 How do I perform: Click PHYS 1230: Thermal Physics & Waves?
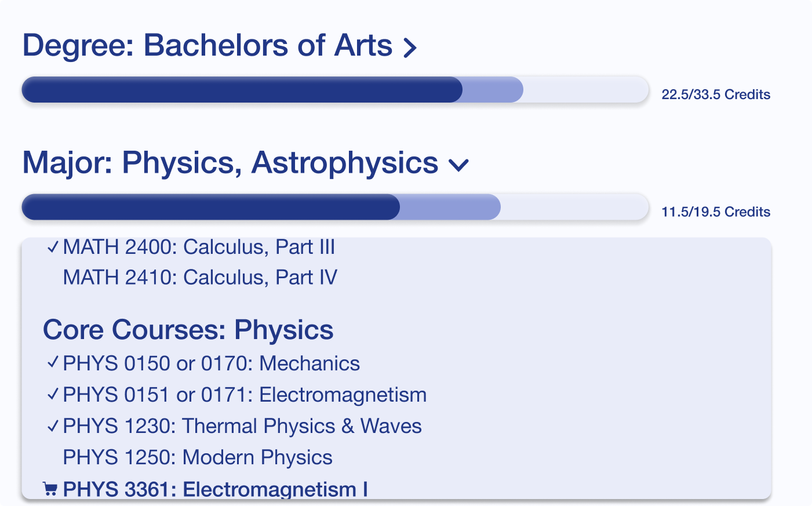pos(242,426)
